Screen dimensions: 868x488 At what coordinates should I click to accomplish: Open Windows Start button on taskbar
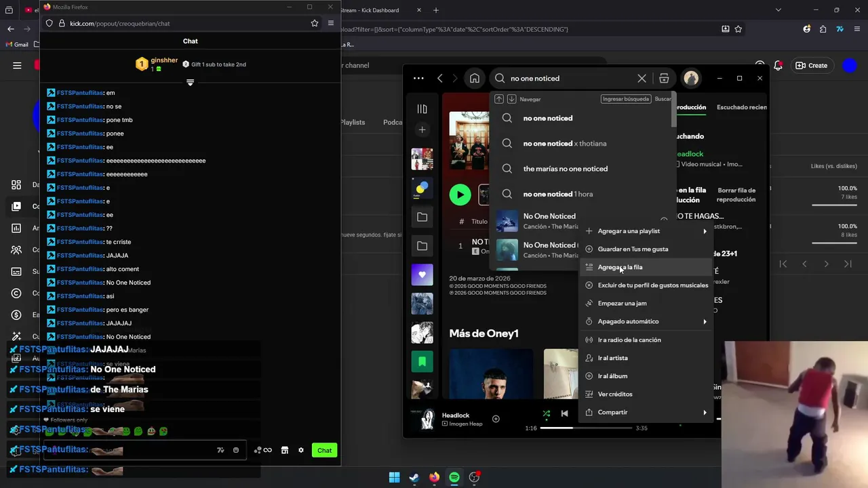(x=394, y=477)
